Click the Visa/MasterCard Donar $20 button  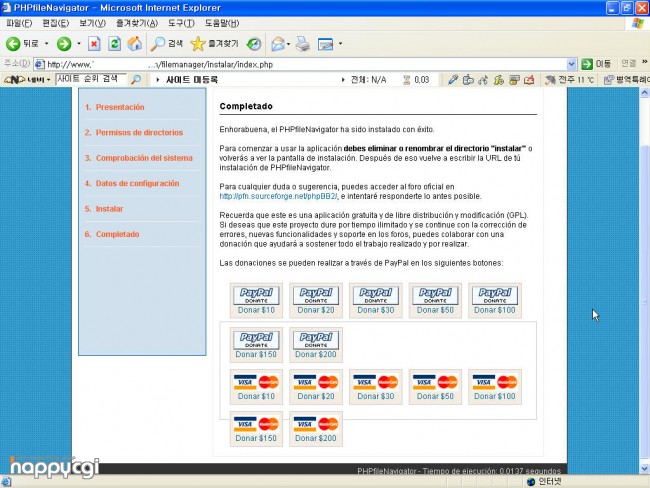316,387
